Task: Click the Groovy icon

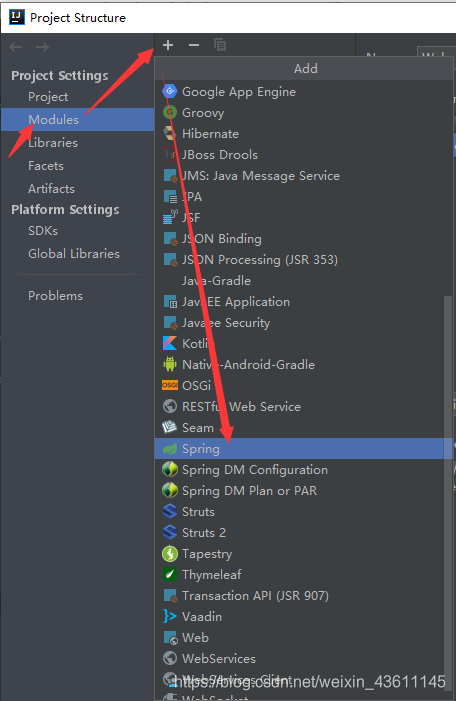Action: [170, 113]
